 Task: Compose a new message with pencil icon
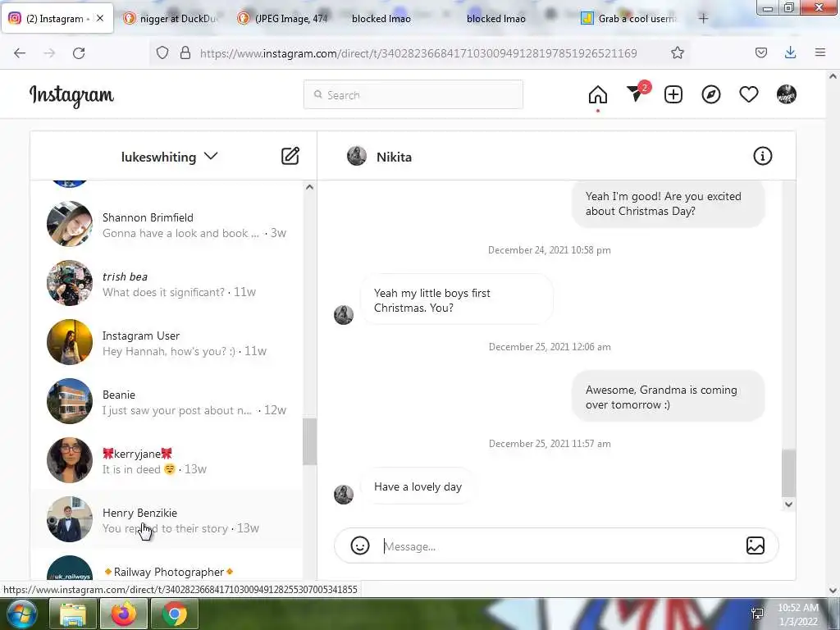pyautogui.click(x=290, y=156)
